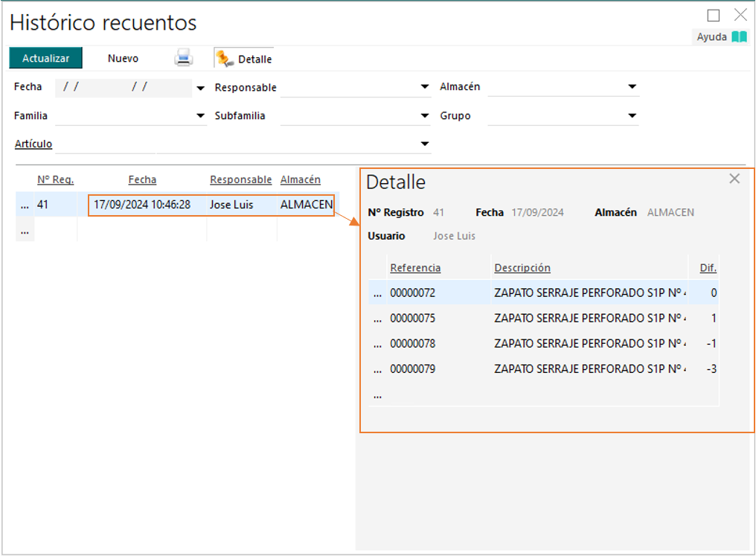This screenshot has width=756, height=559.
Task: Expand the Almacén filter dropdown
Action: point(632,87)
